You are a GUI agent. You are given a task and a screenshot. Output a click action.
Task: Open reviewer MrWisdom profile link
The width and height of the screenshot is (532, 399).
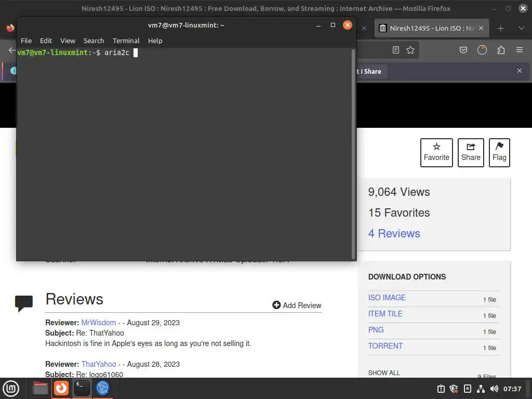(x=98, y=323)
